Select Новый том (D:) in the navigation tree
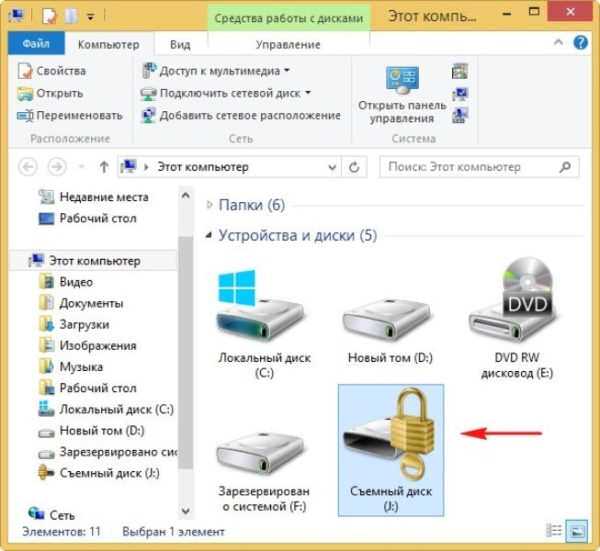Screen dimensions: 600x551 point(91,431)
